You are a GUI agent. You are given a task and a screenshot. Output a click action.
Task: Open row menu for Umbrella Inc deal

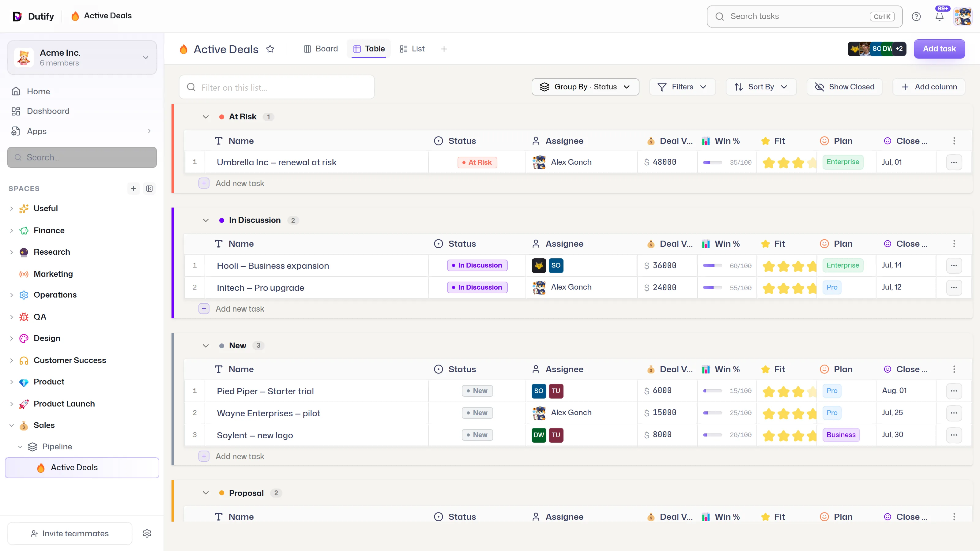(x=954, y=162)
